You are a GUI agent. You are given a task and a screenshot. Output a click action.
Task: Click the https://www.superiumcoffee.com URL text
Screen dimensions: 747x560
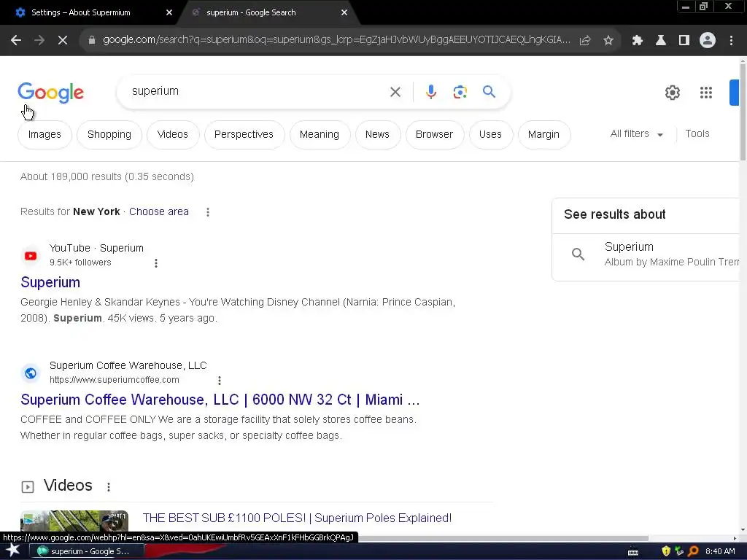click(115, 380)
